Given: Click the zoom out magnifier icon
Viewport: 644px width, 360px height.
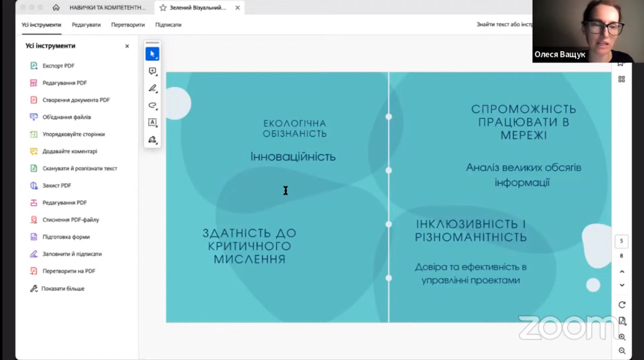Looking at the screenshot, I should (x=622, y=351).
